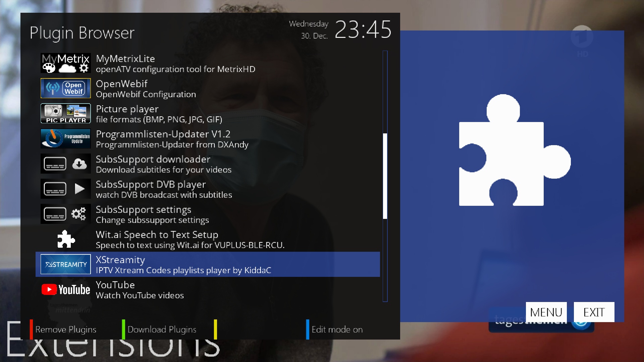Viewport: 644px width, 362px height.
Task: Click 'Programmlisten-Updater from DXAndy' description
Action: pos(172,145)
